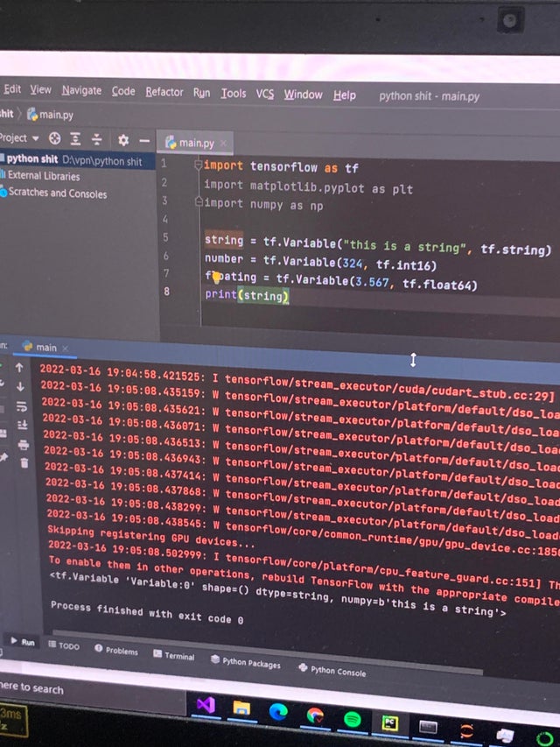
Task: Click on 'import tensorflow as tf' code line
Action: click(x=281, y=166)
